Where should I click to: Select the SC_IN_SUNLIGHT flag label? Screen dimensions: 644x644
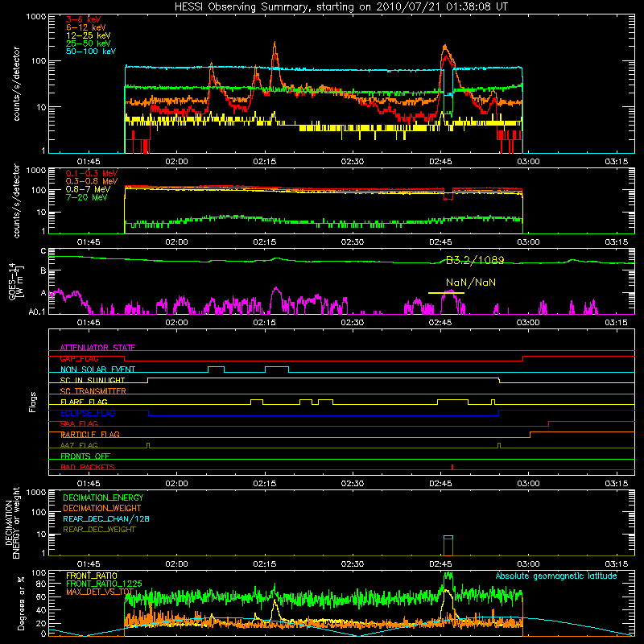point(93,380)
